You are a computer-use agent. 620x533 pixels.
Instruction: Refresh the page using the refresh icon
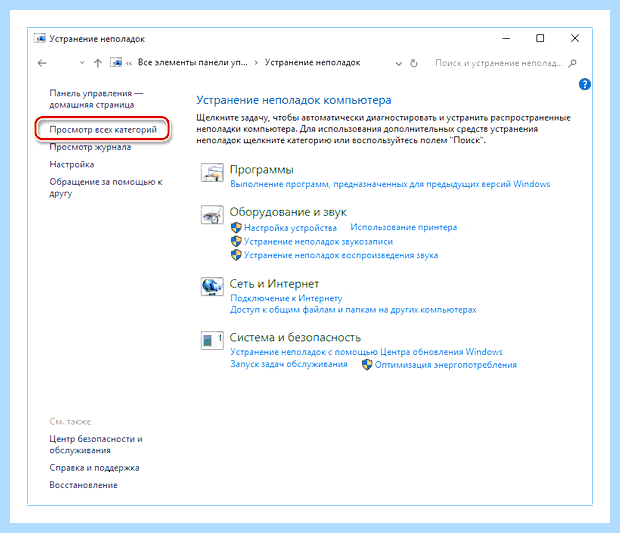click(414, 63)
